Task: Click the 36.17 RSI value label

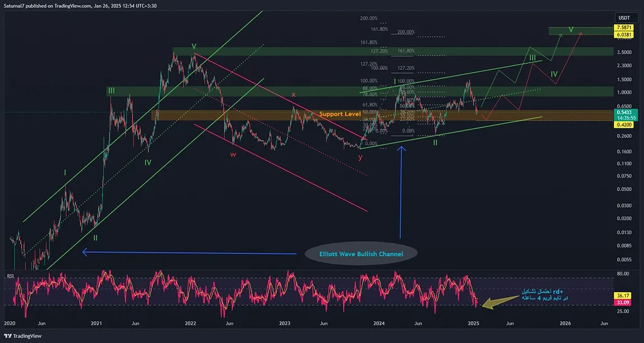Action: click(622, 295)
